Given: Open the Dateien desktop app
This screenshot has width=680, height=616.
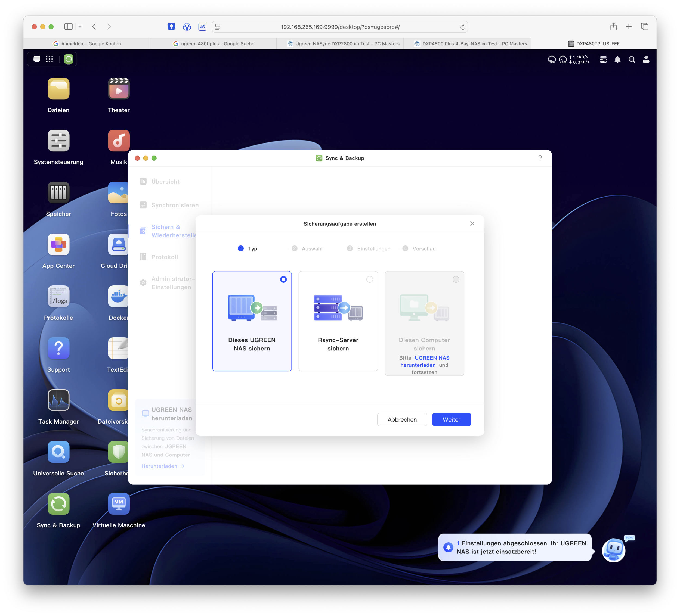Looking at the screenshot, I should point(58,89).
